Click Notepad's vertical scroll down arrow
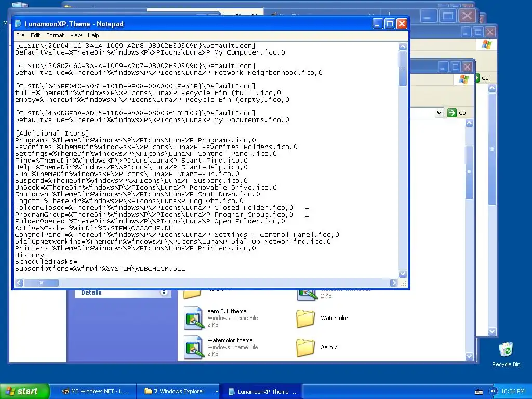Screen dimensions: 532x399 [403, 274]
